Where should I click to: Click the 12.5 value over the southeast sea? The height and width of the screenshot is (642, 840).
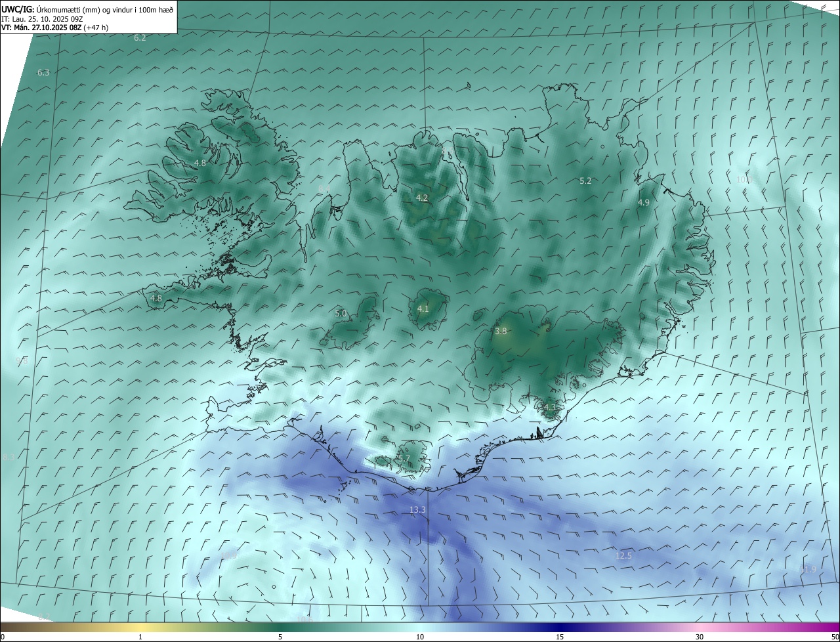click(623, 556)
